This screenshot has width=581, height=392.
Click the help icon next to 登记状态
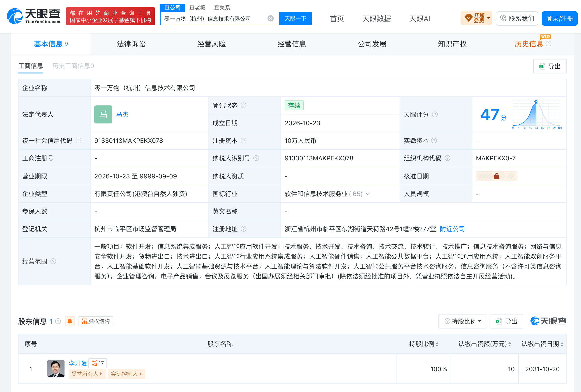coord(244,105)
